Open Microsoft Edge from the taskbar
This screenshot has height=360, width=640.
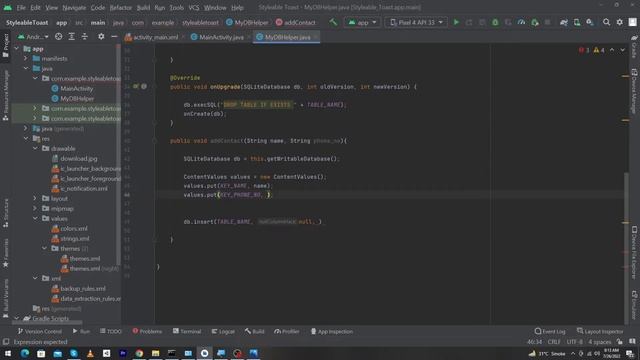click(25, 353)
